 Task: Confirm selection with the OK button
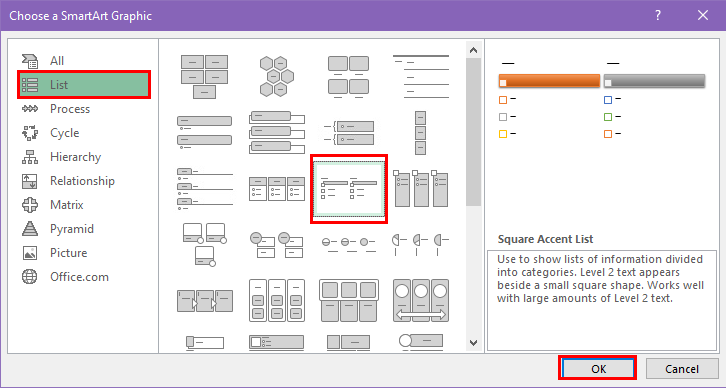point(598,369)
